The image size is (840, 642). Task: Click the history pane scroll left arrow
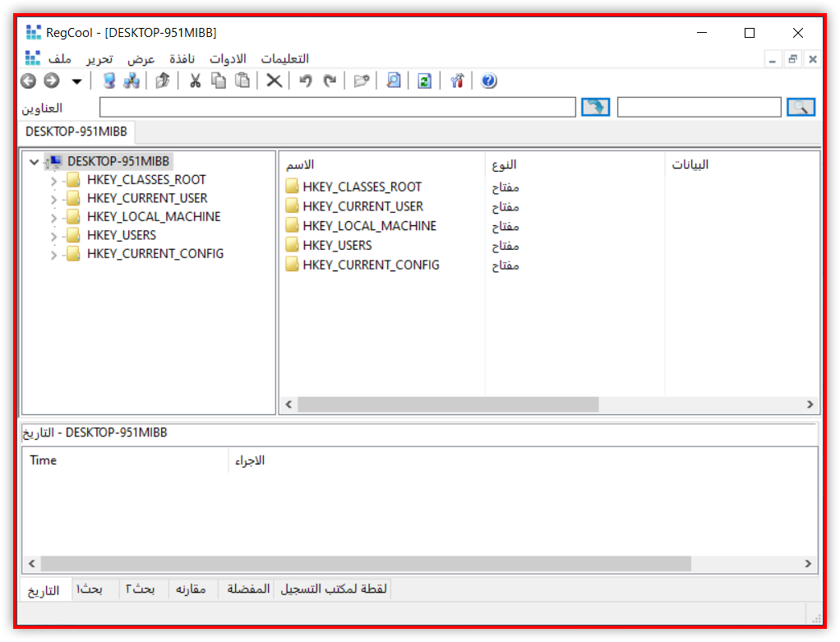[x=31, y=564]
